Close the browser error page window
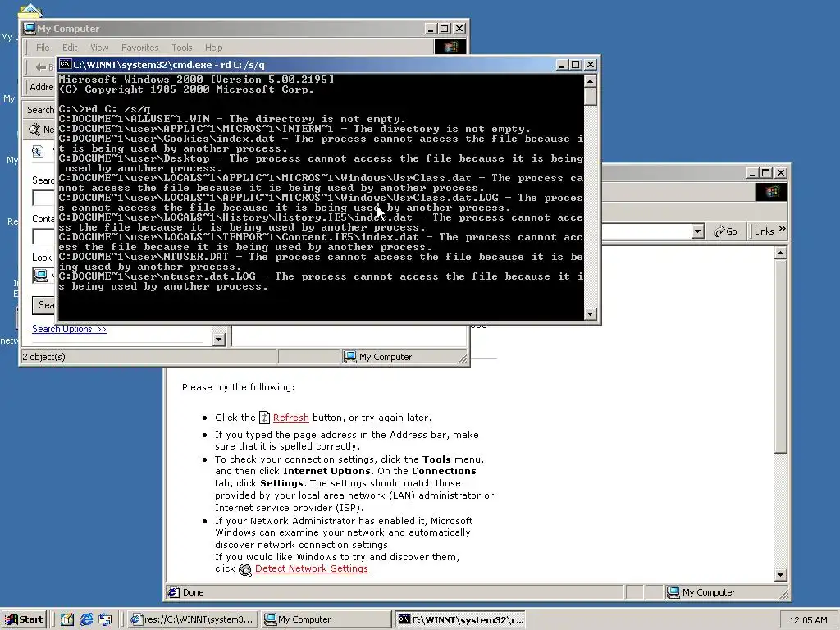 point(781,173)
